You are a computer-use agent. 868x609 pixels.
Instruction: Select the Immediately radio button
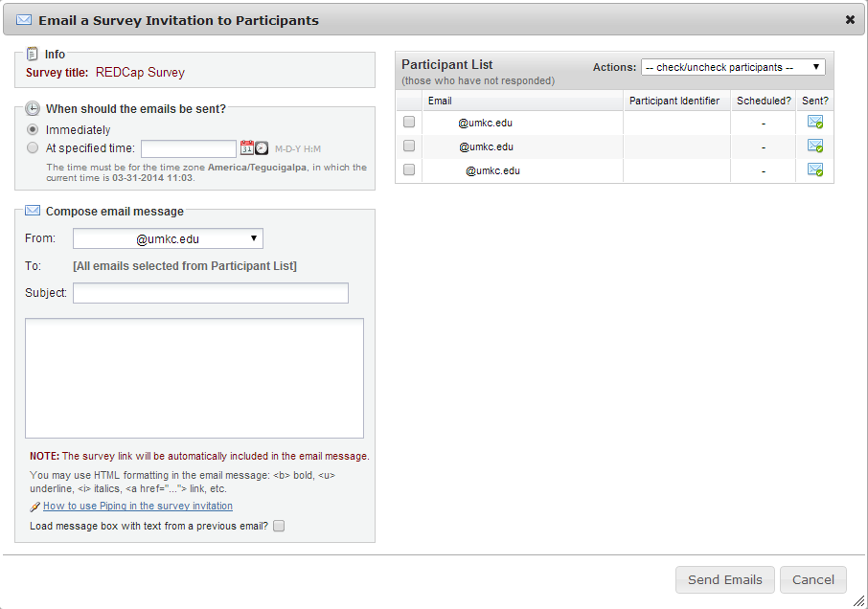[x=33, y=129]
